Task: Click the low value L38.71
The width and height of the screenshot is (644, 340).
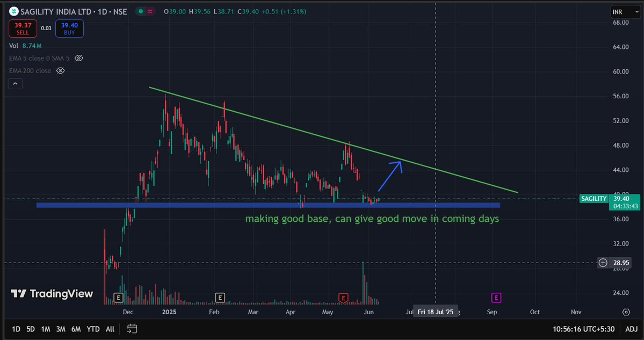Action: click(223, 11)
